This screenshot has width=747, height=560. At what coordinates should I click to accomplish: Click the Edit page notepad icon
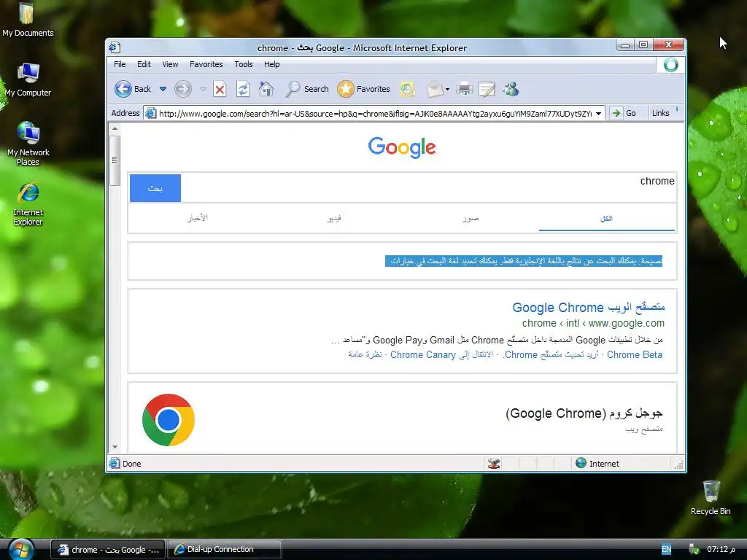pos(487,89)
